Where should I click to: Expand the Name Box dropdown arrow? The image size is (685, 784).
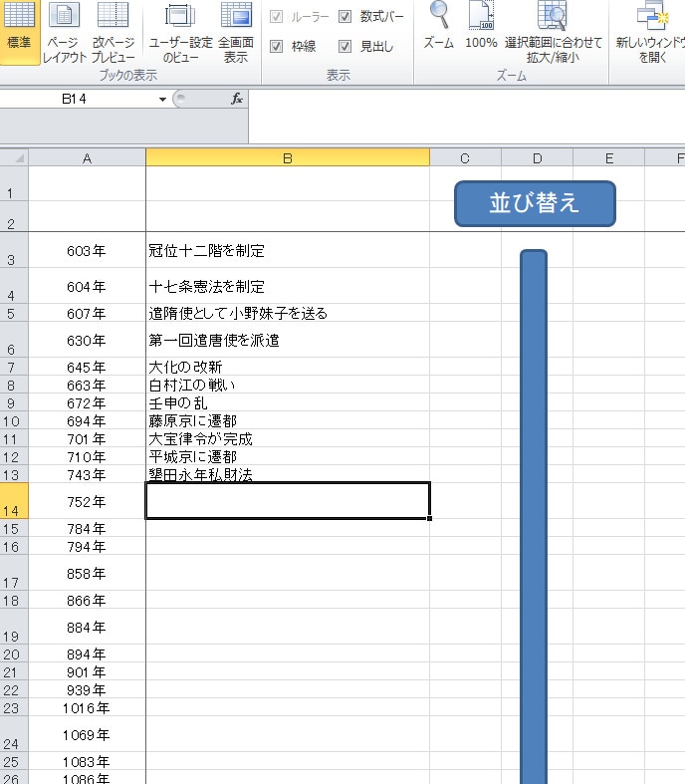point(162,99)
